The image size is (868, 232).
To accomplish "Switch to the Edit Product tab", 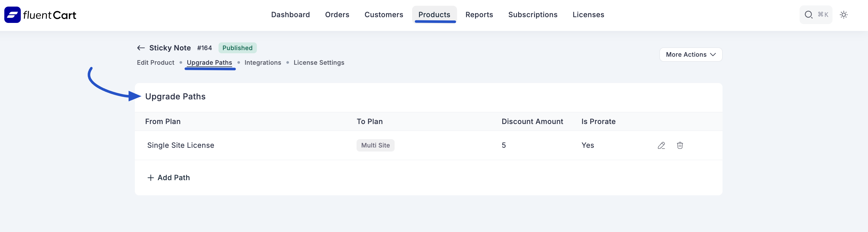I will pos(155,63).
